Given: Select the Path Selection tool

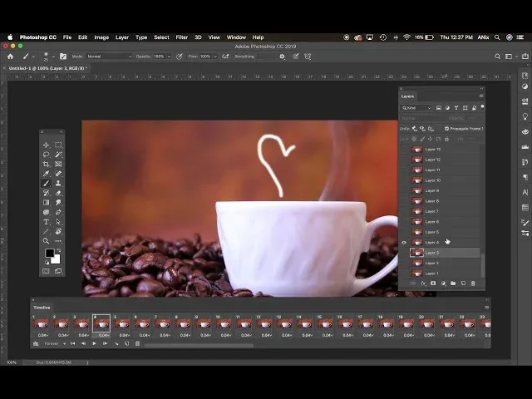Looking at the screenshot, I should [x=58, y=222].
